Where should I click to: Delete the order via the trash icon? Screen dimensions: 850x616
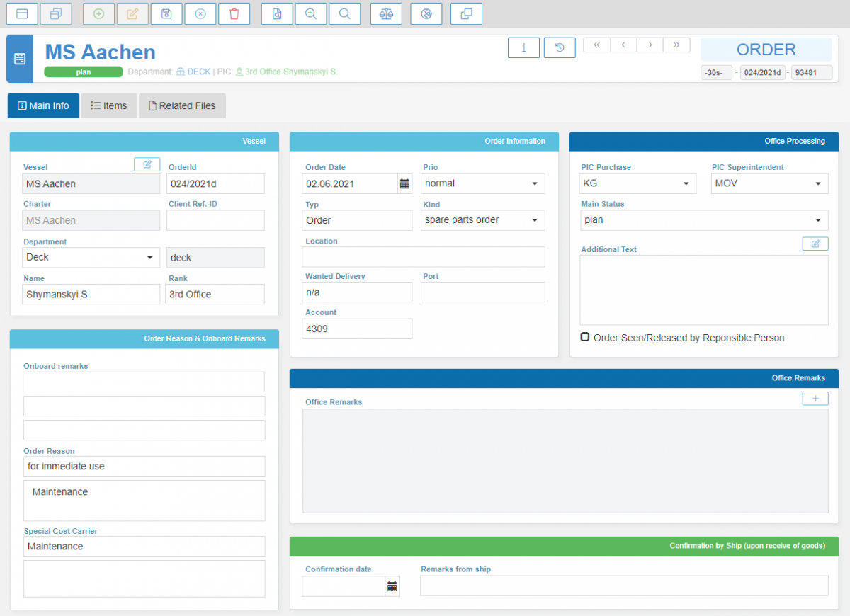pyautogui.click(x=234, y=13)
